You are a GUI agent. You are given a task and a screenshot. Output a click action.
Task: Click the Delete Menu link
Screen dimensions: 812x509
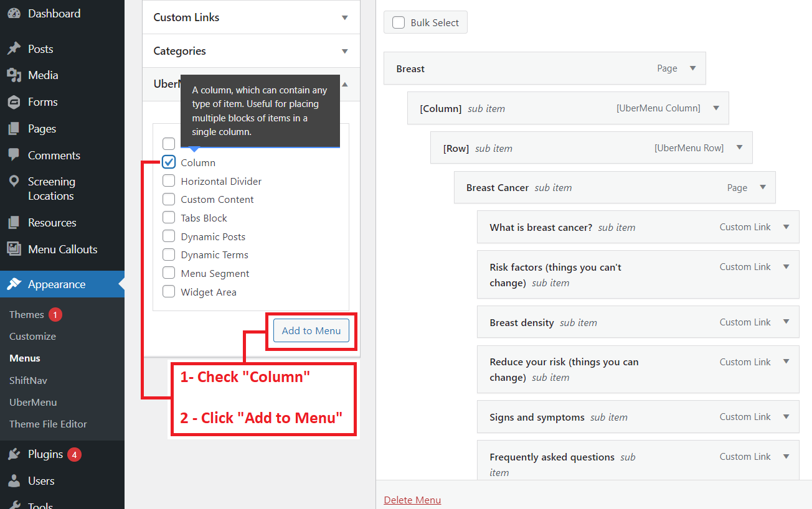click(412, 500)
